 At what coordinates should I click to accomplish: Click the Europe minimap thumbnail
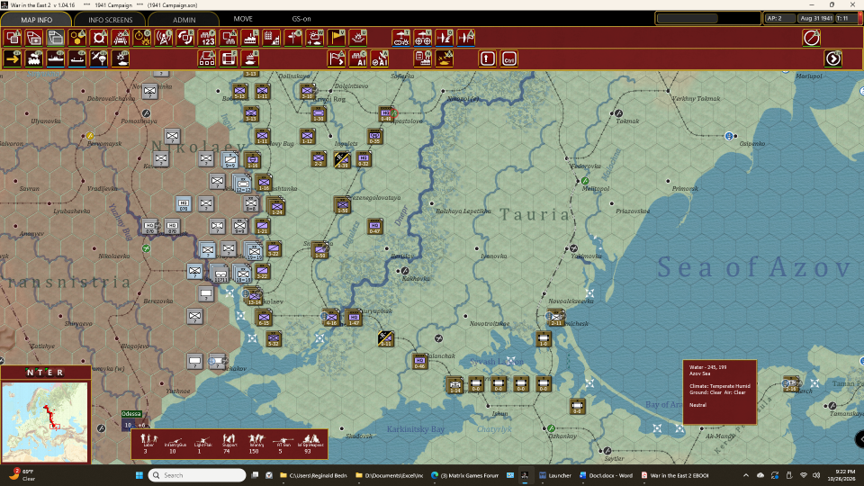click(45, 422)
